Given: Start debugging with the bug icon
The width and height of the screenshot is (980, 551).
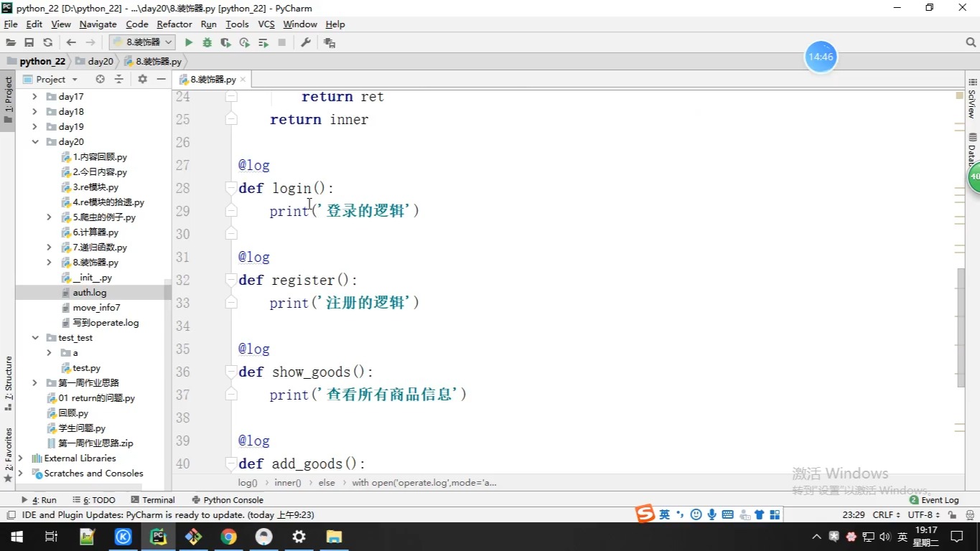Looking at the screenshot, I should 207,43.
